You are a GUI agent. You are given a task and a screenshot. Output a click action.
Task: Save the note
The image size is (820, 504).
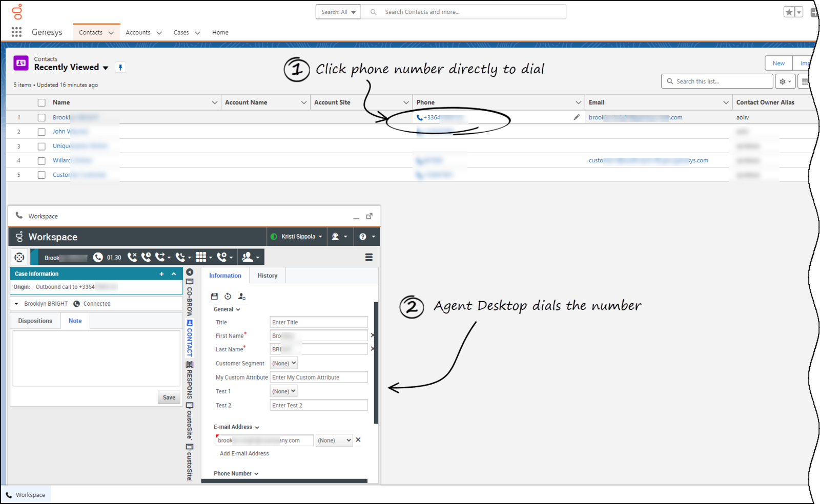169,397
